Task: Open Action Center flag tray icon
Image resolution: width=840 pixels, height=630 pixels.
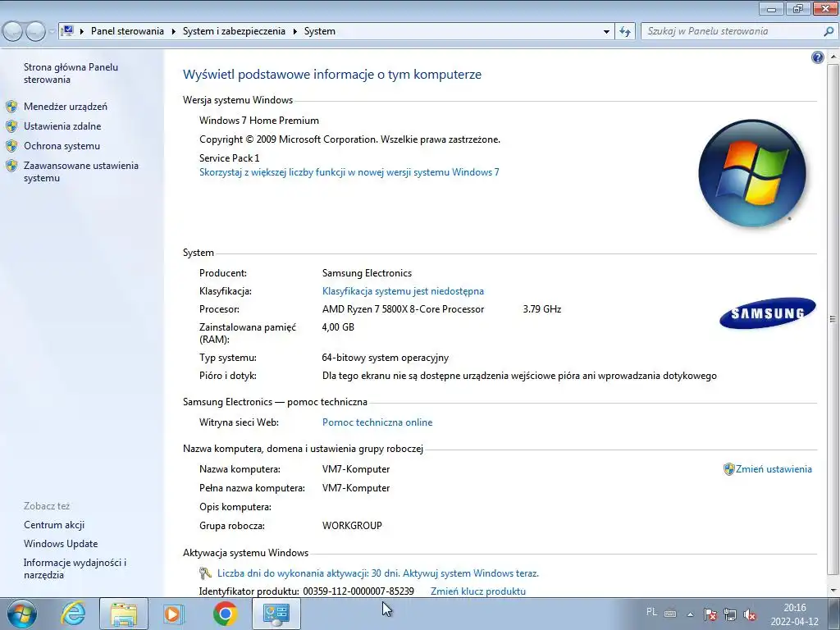Action: click(710, 614)
